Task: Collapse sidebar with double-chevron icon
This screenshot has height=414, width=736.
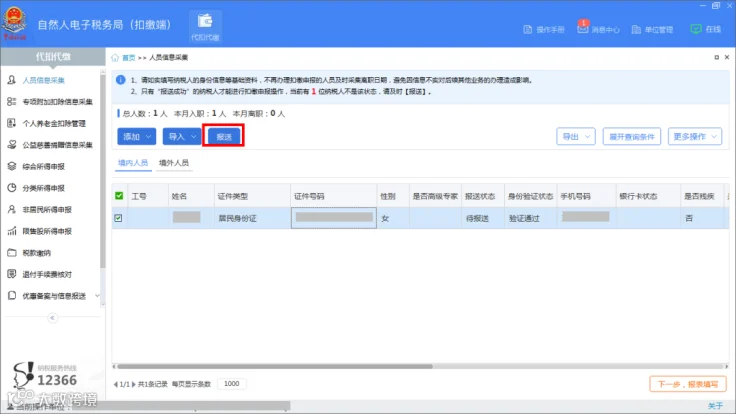Action: click(53, 318)
